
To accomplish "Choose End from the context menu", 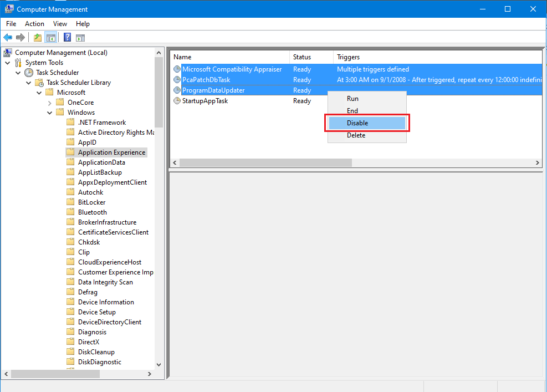I will (x=367, y=111).
